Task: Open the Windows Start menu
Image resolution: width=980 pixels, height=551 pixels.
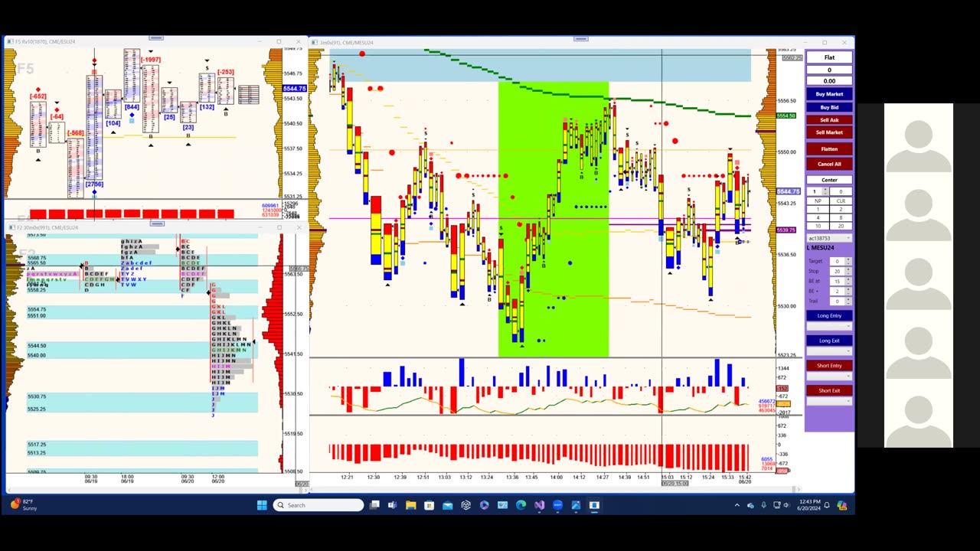Action: point(262,505)
